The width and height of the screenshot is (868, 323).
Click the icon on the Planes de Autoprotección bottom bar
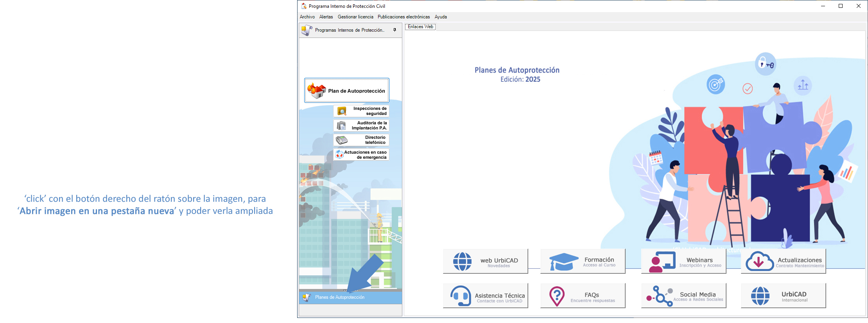tap(307, 298)
